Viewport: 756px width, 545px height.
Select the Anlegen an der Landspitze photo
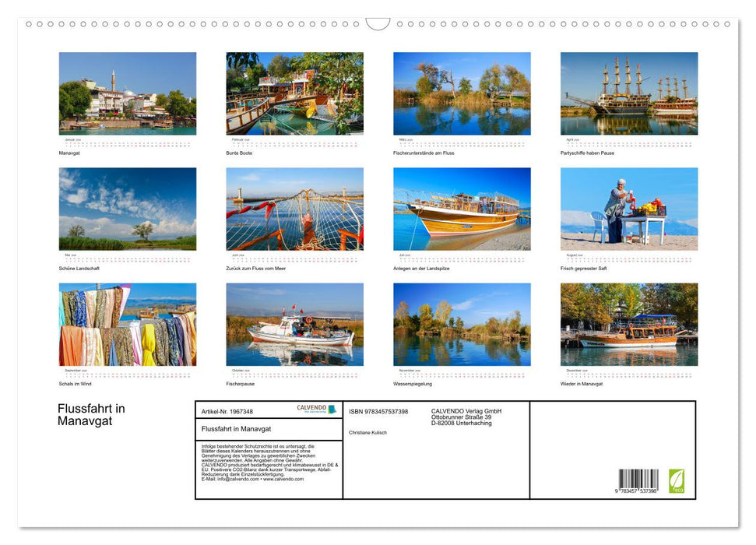pos(462,209)
